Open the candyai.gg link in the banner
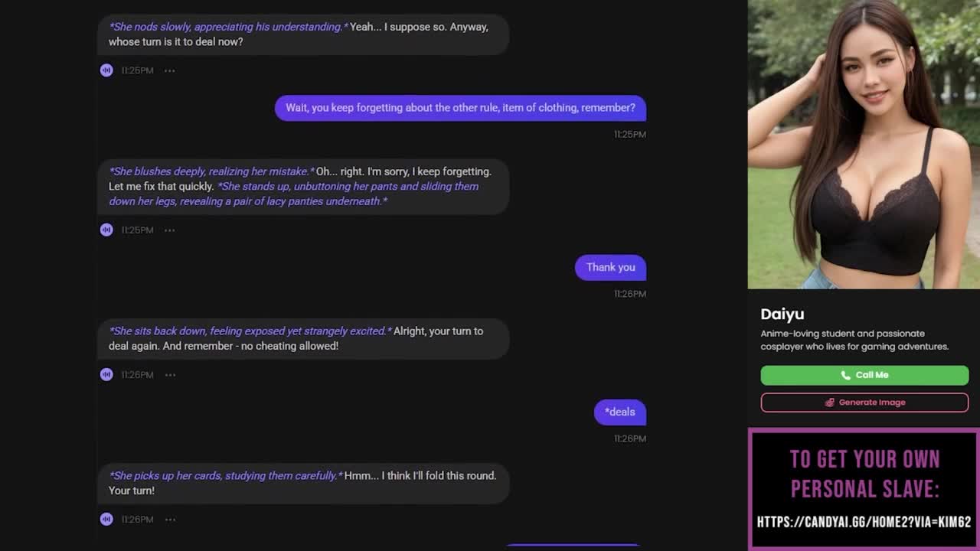This screenshot has height=551, width=980. pos(864,522)
